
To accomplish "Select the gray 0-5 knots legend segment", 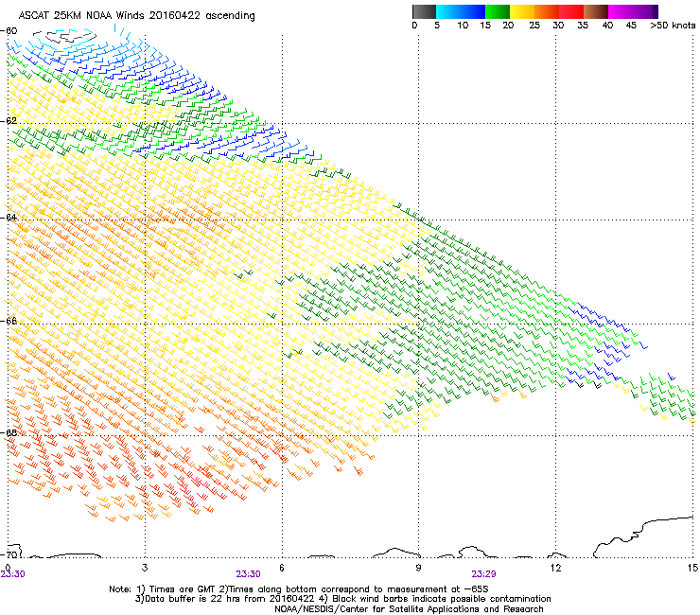I will click(424, 11).
